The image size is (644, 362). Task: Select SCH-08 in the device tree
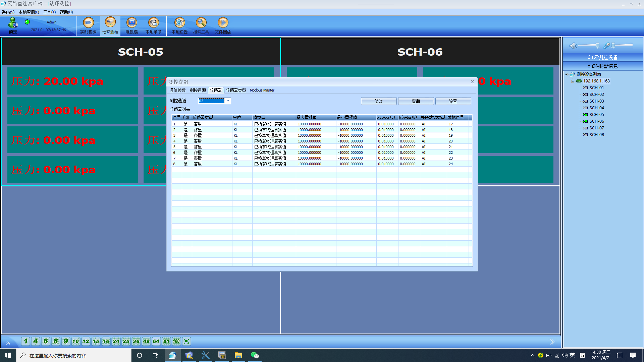tap(597, 135)
